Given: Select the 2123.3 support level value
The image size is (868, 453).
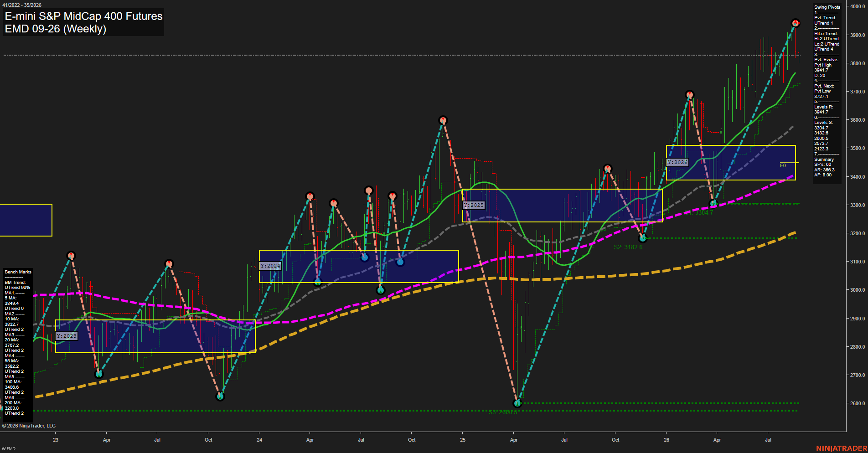Looking at the screenshot, I should click(821, 149).
